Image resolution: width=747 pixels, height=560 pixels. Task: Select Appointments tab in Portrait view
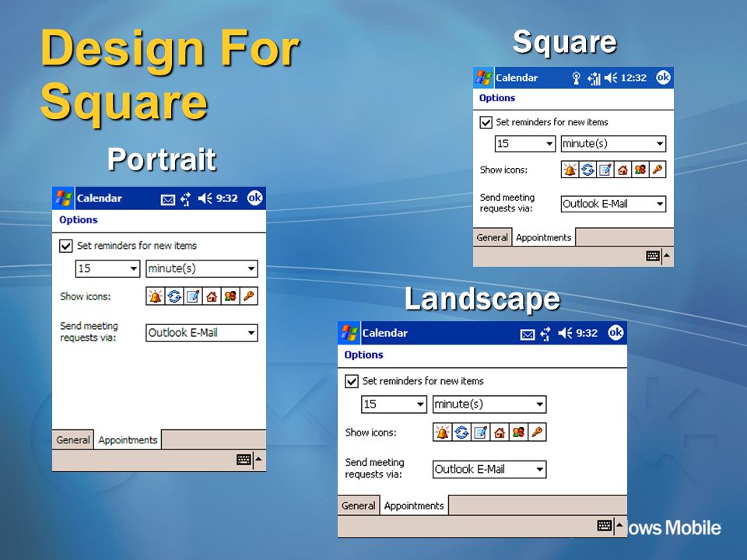point(128,440)
